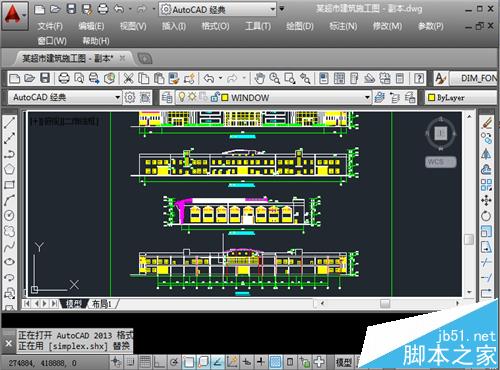Select the Line tool in draw toolbar

[x=9, y=122]
